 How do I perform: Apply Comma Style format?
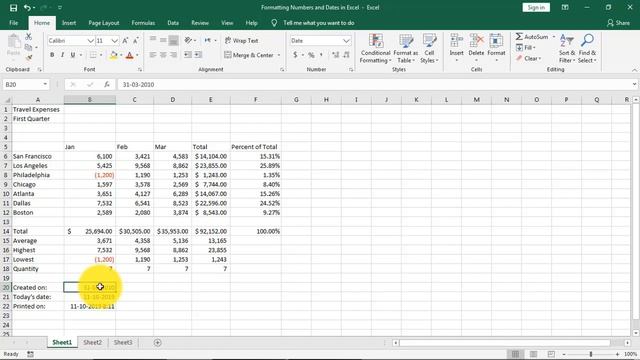coord(322,55)
